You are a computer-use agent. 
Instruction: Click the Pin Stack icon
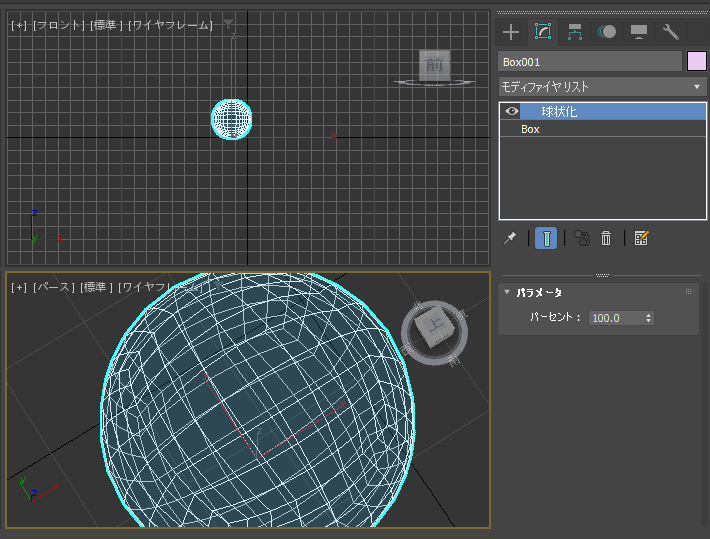point(510,238)
